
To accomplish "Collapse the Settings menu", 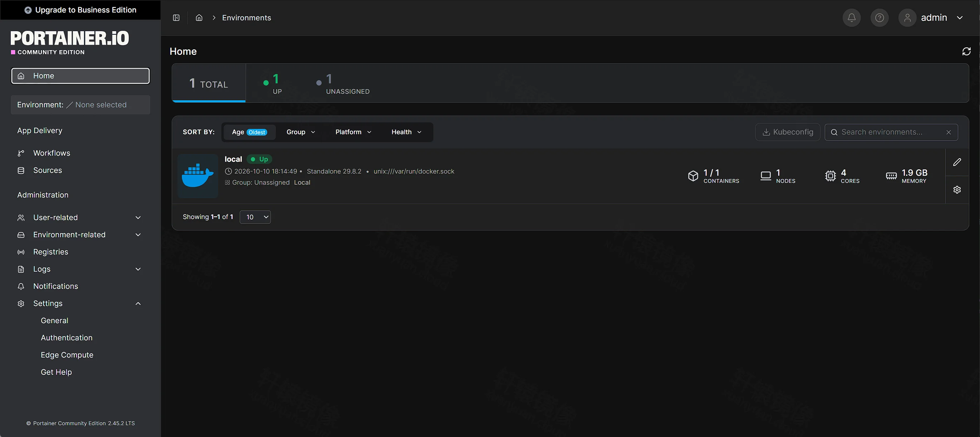I will click(80, 303).
